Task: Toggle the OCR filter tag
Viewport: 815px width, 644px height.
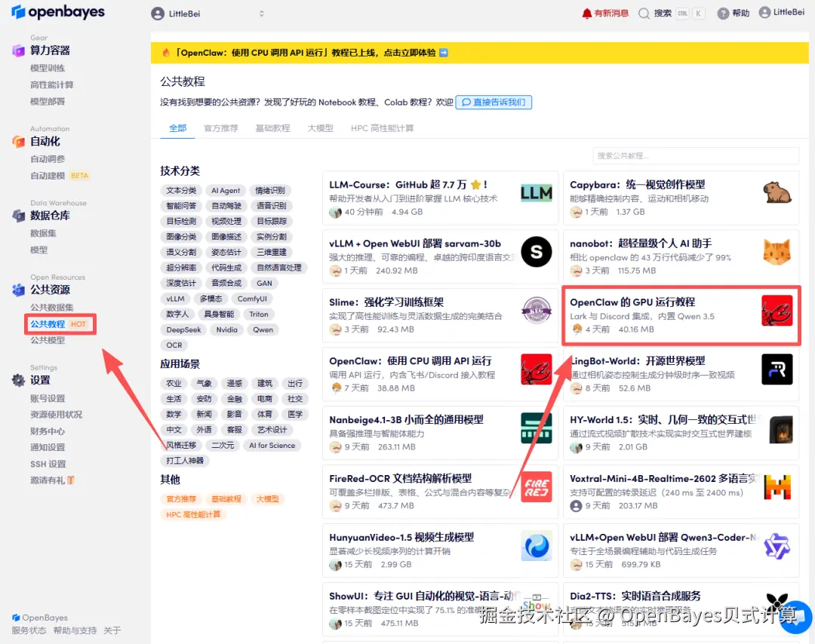Action: [174, 345]
